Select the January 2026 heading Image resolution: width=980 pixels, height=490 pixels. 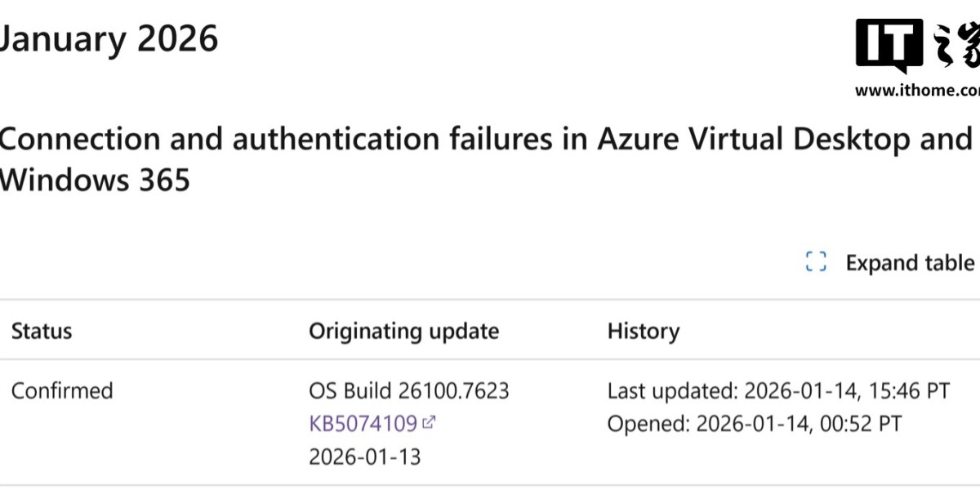108,38
